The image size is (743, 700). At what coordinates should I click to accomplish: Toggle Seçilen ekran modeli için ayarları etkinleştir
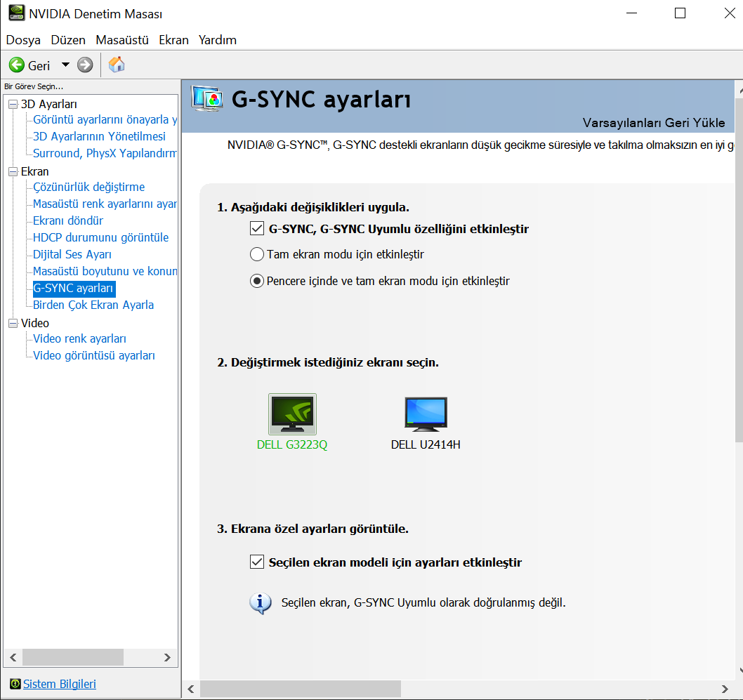(257, 562)
